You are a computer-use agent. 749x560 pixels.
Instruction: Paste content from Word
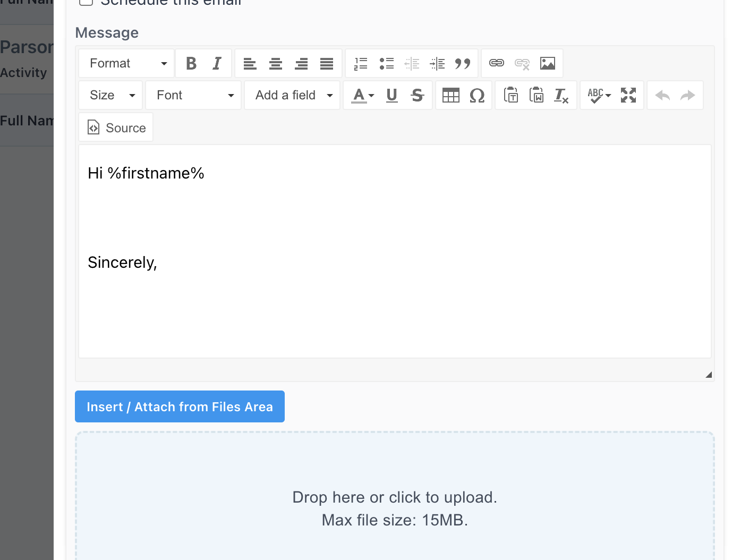[537, 95]
